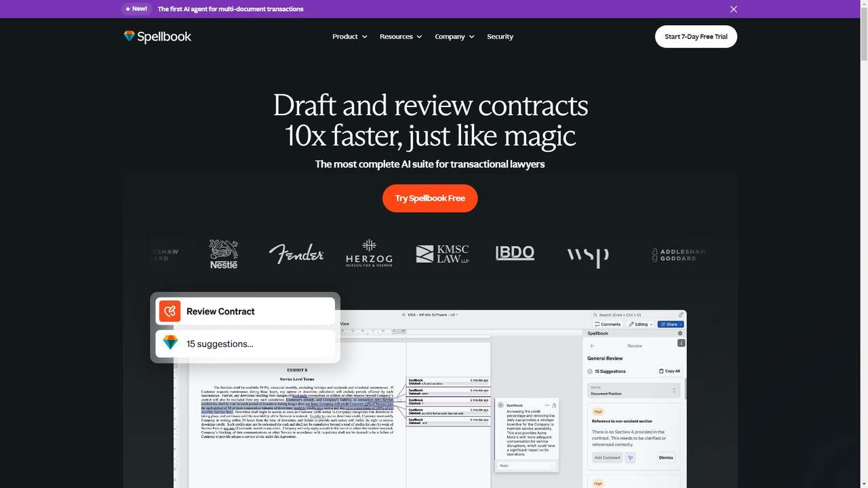The width and height of the screenshot is (868, 488).
Task: Dismiss the non-existent section suggestion
Action: tap(666, 457)
